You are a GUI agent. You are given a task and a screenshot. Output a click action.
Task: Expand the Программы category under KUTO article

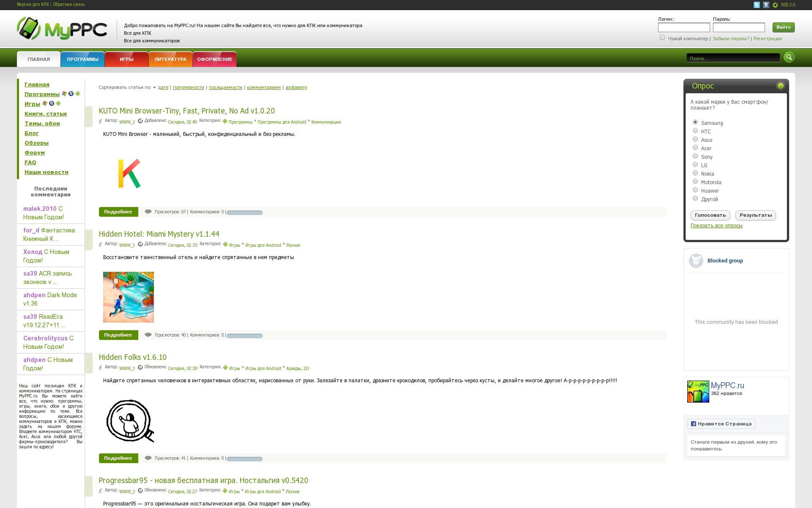(x=240, y=122)
